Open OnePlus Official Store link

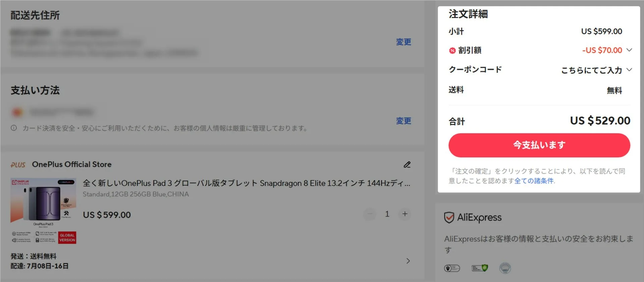(72, 164)
